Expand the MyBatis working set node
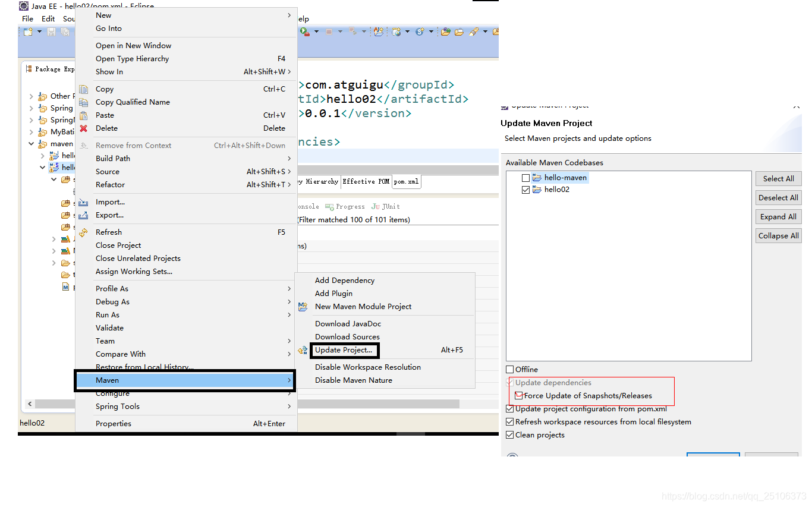This screenshot has width=812, height=507. click(x=32, y=132)
